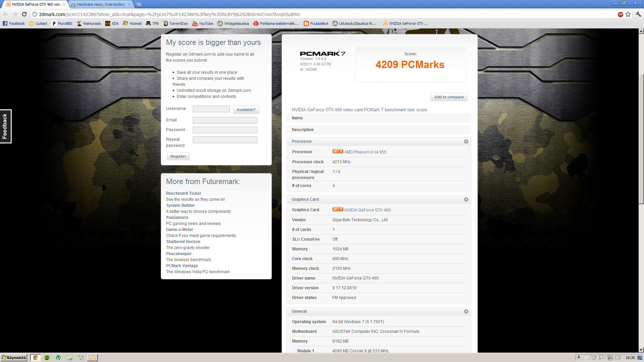Open uTorrent from the taskbar
Screen dimensions: 644x362
pos(58,358)
